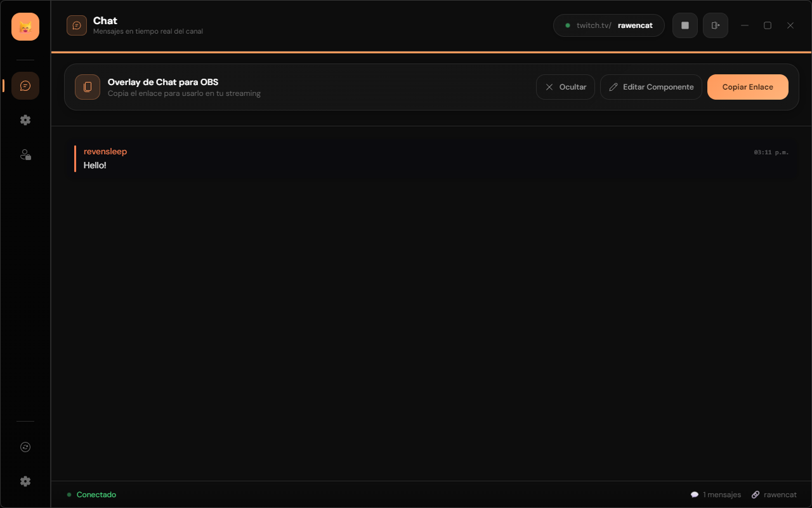This screenshot has width=812, height=508.
Task: Click the 1 mensajes counter
Action: 716,495
